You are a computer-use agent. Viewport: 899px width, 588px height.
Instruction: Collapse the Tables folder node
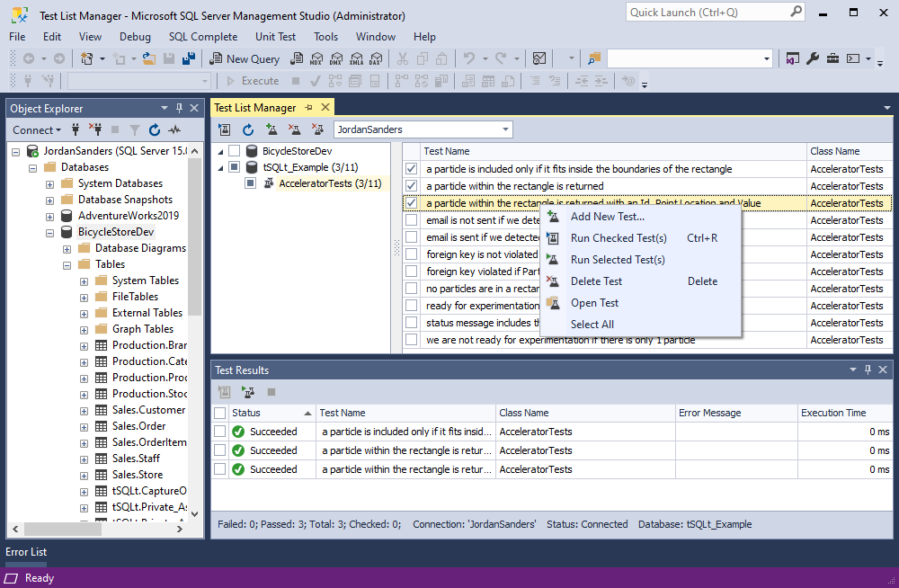[67, 265]
